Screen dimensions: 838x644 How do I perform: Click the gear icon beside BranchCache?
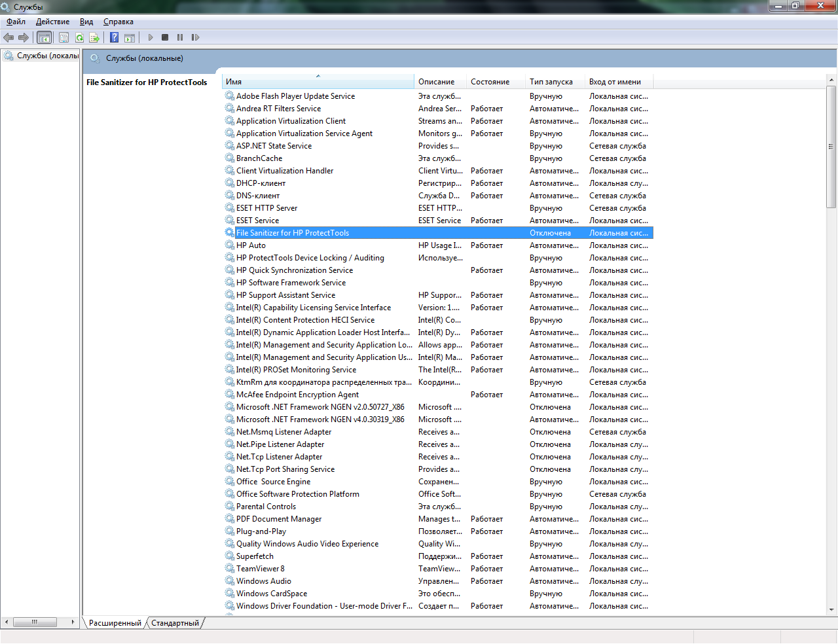(x=230, y=158)
